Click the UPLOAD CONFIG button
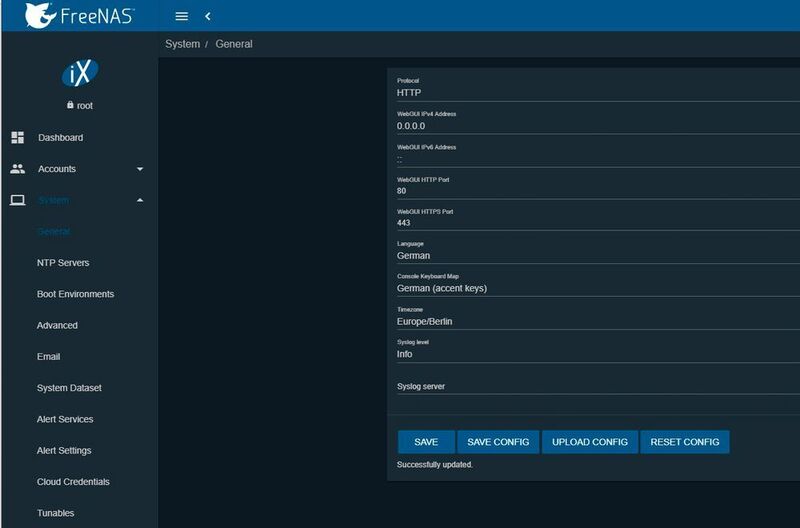800x528 pixels. (x=590, y=442)
